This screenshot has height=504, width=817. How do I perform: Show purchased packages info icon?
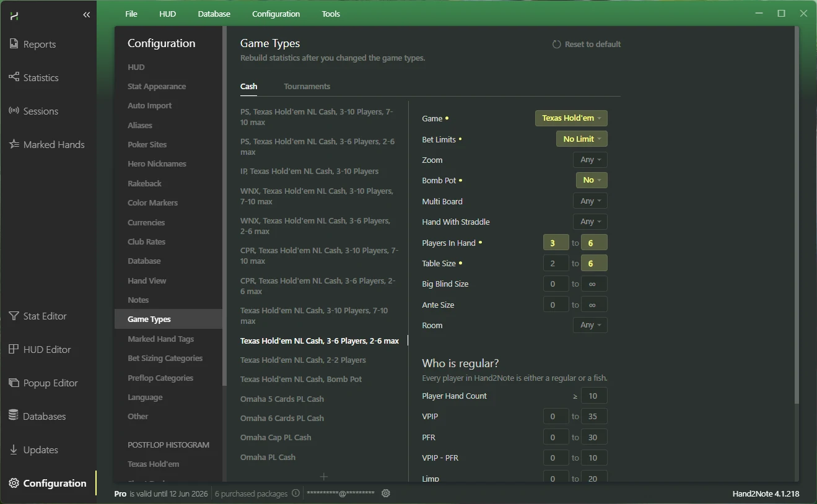[295, 493]
